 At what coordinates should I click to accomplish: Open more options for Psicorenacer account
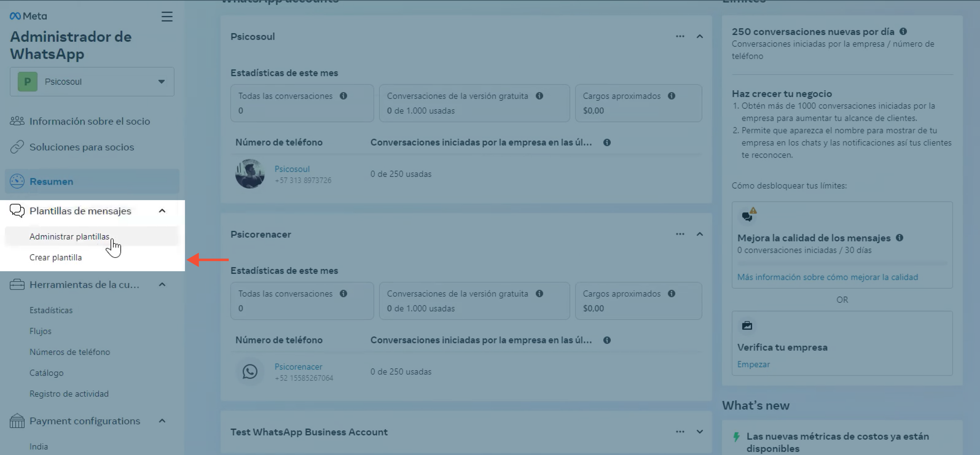point(680,234)
